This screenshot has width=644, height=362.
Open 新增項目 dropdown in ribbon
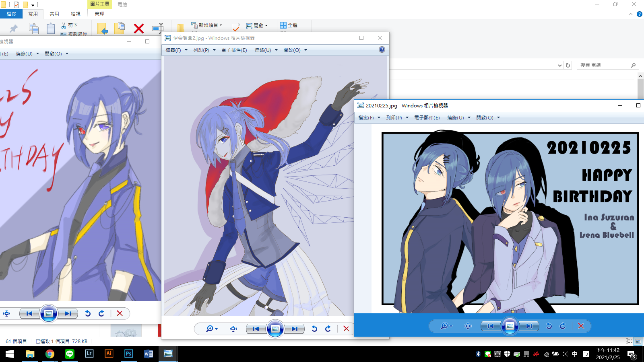coord(207,25)
